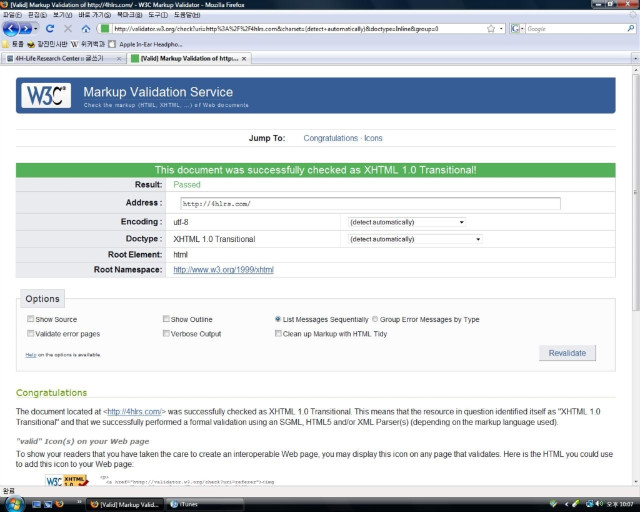
Task: Click the browser URL address field
Action: (298, 29)
